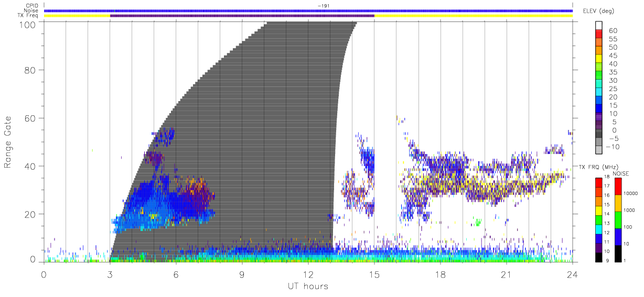
Task: Click the 80 tick label on Range Gate axis
Action: (x=30, y=70)
